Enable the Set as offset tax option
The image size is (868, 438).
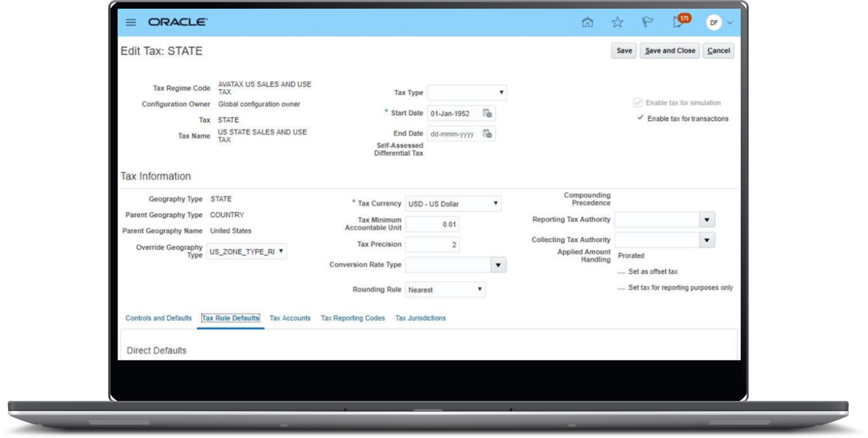(621, 272)
